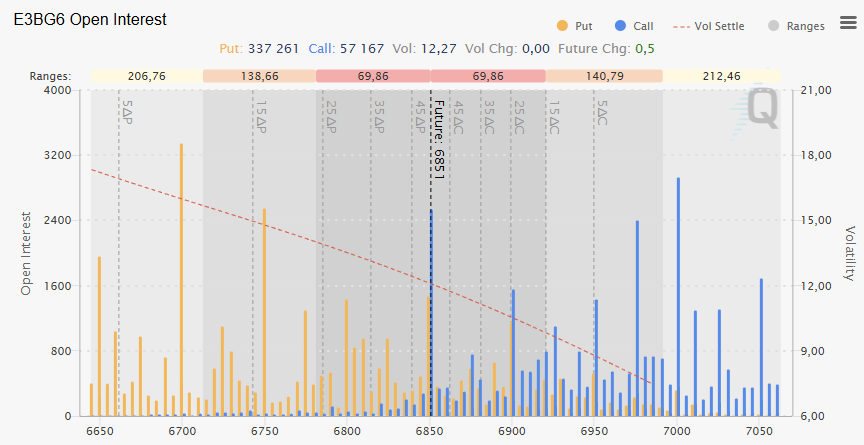Click the 15ΔC delta line label
864x445 pixels.
554,116
